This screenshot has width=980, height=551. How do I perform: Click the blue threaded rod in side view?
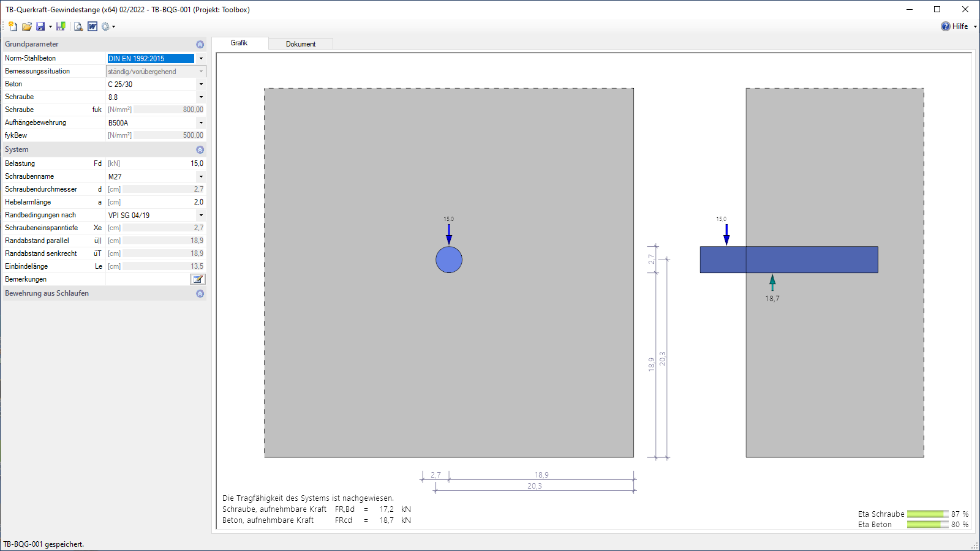coord(789,260)
